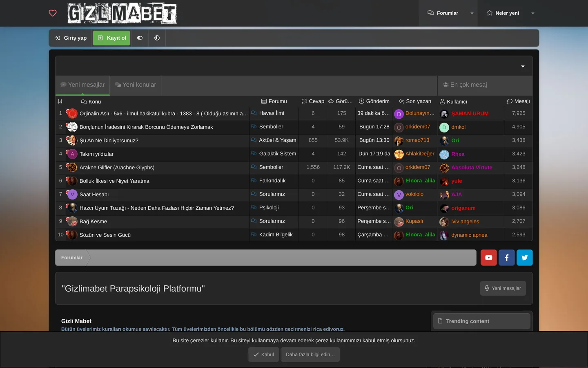The image size is (588, 368).
Task: Open the Farkındalık forum link
Action: 272,181
